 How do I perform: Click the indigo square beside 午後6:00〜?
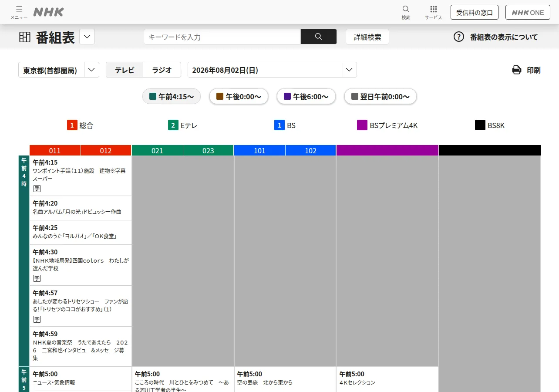click(287, 96)
